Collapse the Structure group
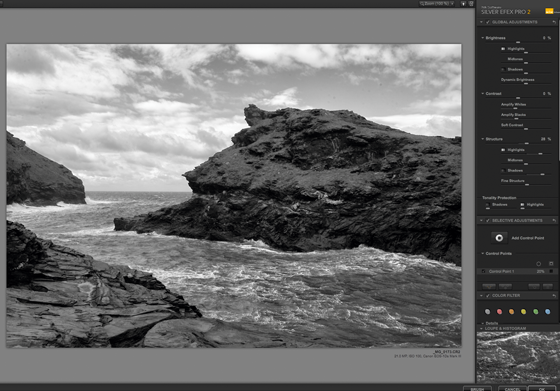Screen dimensions: 560x391 click(482, 139)
